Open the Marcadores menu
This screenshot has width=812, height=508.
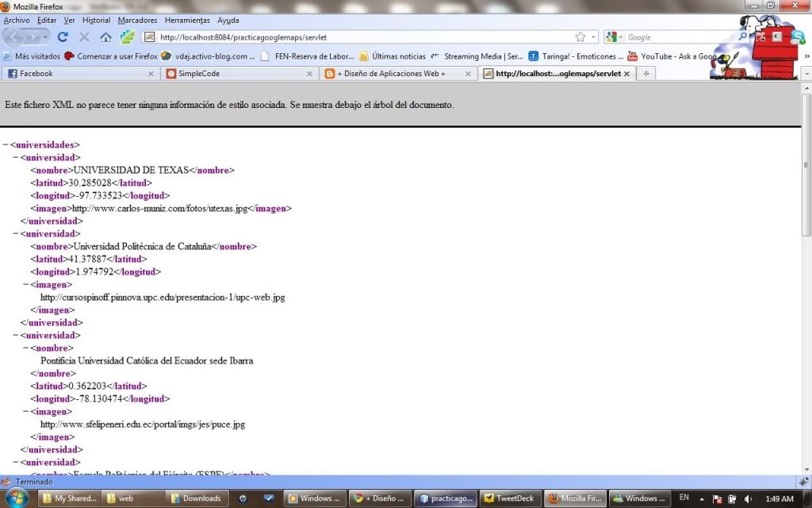point(137,20)
